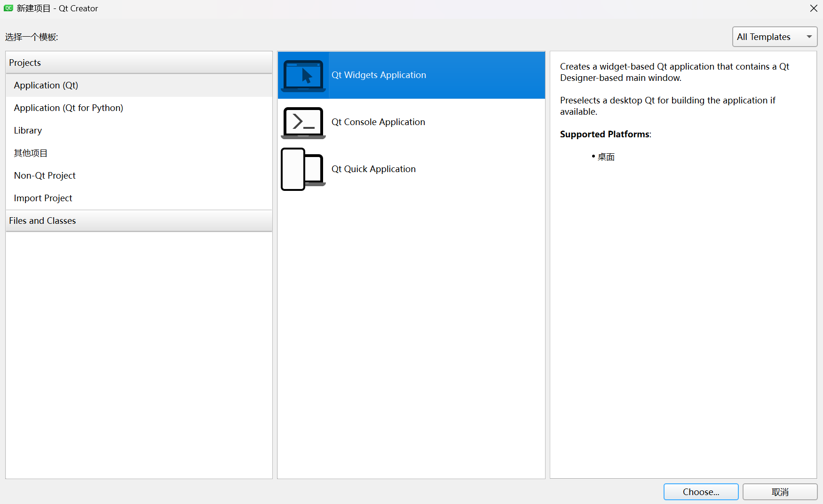823x504 pixels.
Task: Open the All Templates dropdown
Action: pos(775,37)
